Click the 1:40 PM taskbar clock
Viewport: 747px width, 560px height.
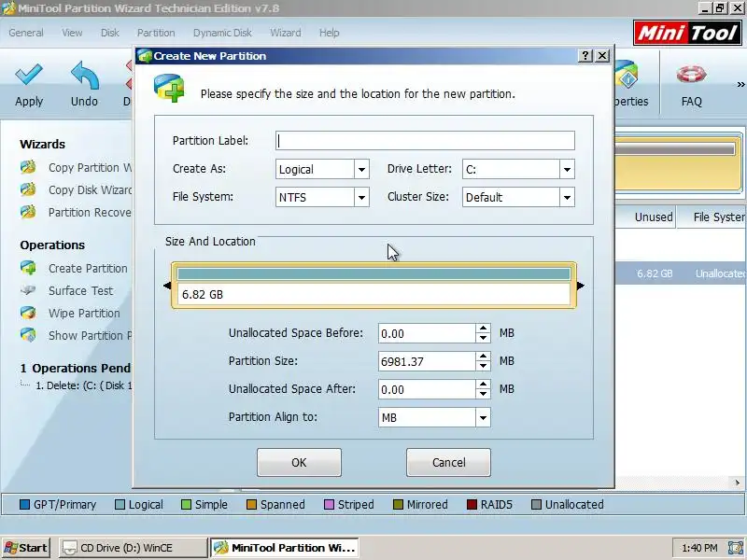coord(699,548)
